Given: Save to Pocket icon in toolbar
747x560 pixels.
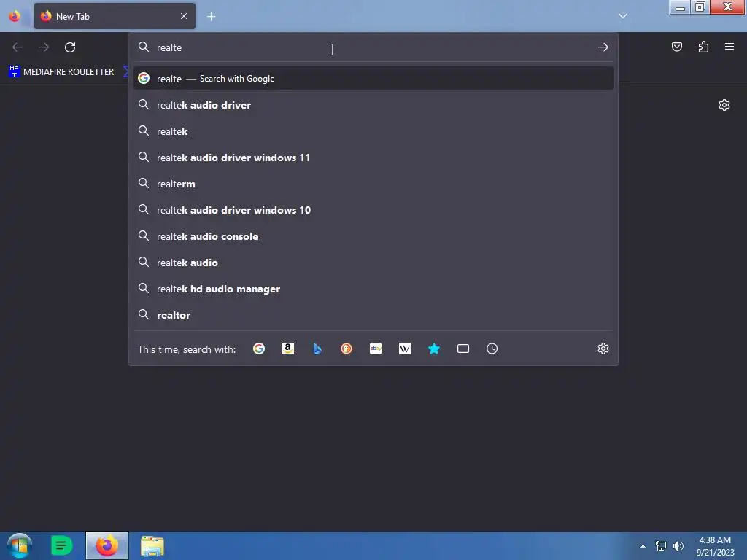Looking at the screenshot, I should coord(676,47).
